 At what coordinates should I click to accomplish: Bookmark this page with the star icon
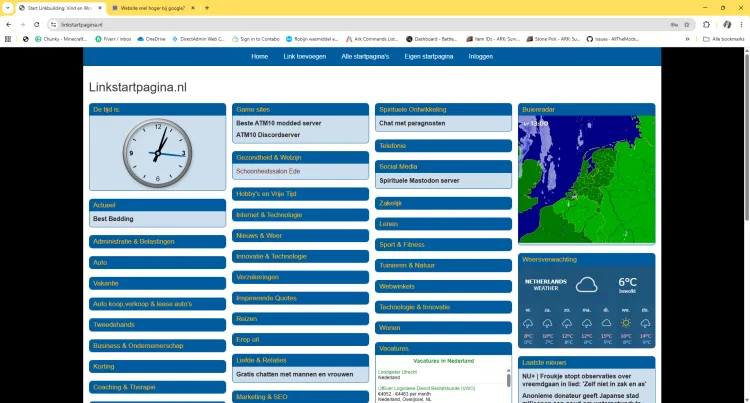pyautogui.click(x=686, y=24)
